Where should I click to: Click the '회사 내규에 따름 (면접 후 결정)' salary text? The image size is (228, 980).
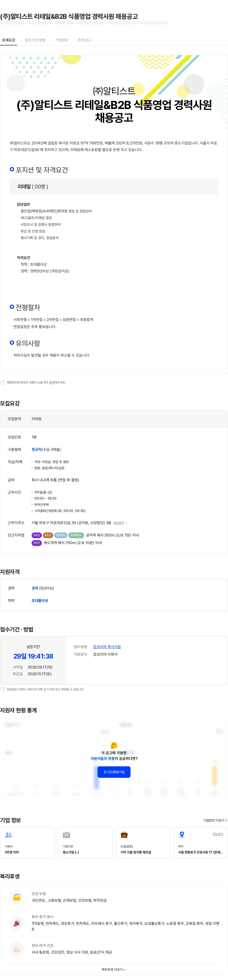coord(55,480)
